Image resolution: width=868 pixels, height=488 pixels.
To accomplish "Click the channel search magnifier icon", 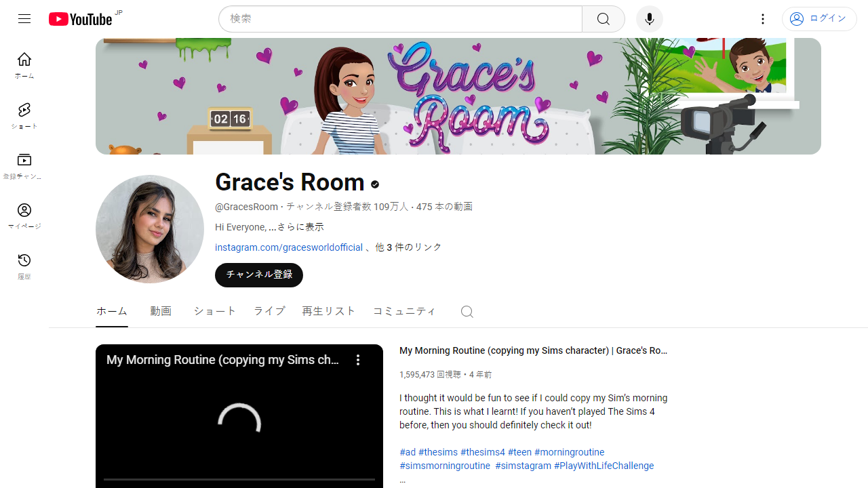I will (x=467, y=311).
